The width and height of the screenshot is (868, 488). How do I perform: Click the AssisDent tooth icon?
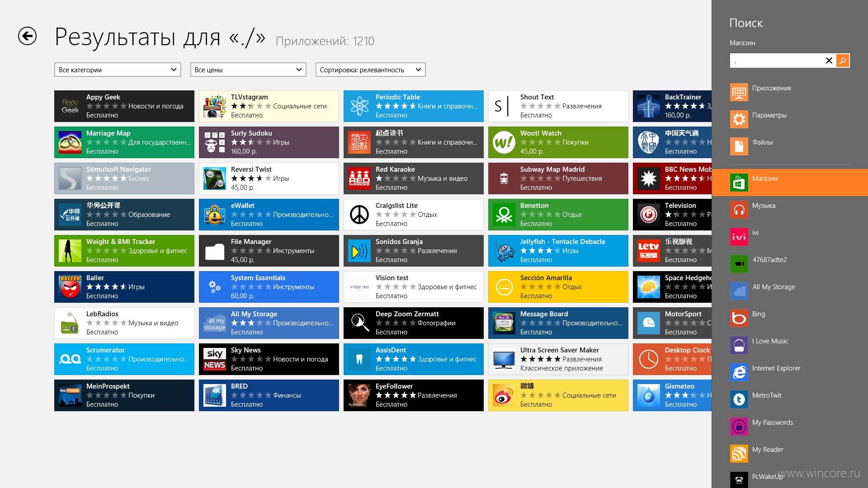(359, 359)
